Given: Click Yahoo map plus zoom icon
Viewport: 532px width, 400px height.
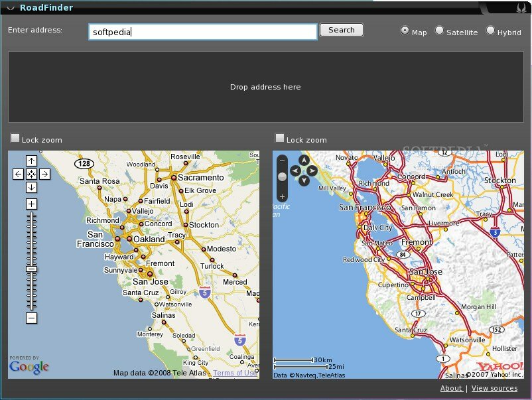Looking at the screenshot, I should (x=282, y=196).
